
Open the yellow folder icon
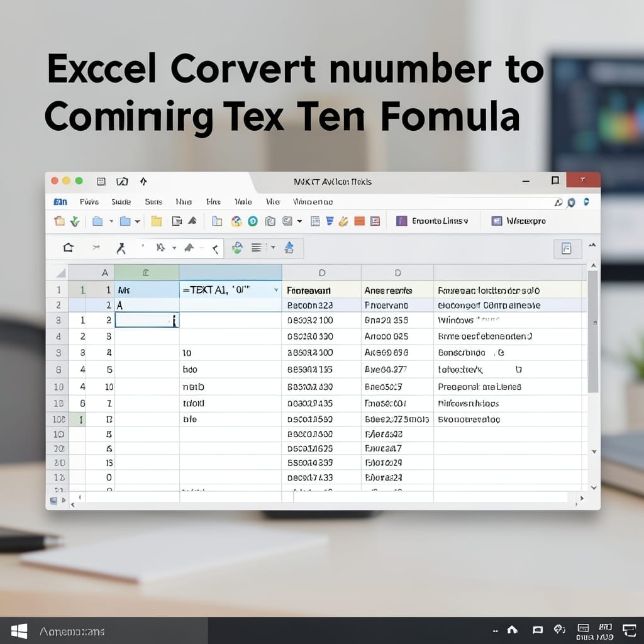(x=156, y=221)
